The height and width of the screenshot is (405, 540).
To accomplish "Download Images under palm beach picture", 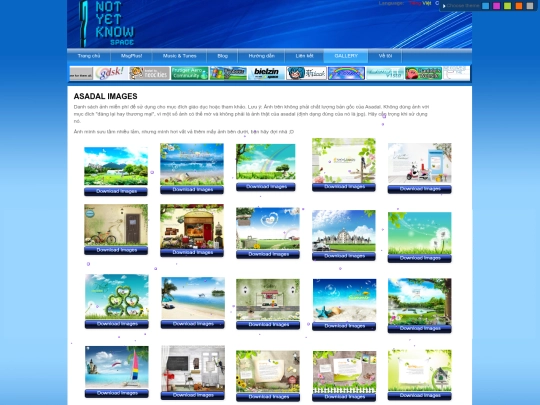I will click(x=193, y=324).
